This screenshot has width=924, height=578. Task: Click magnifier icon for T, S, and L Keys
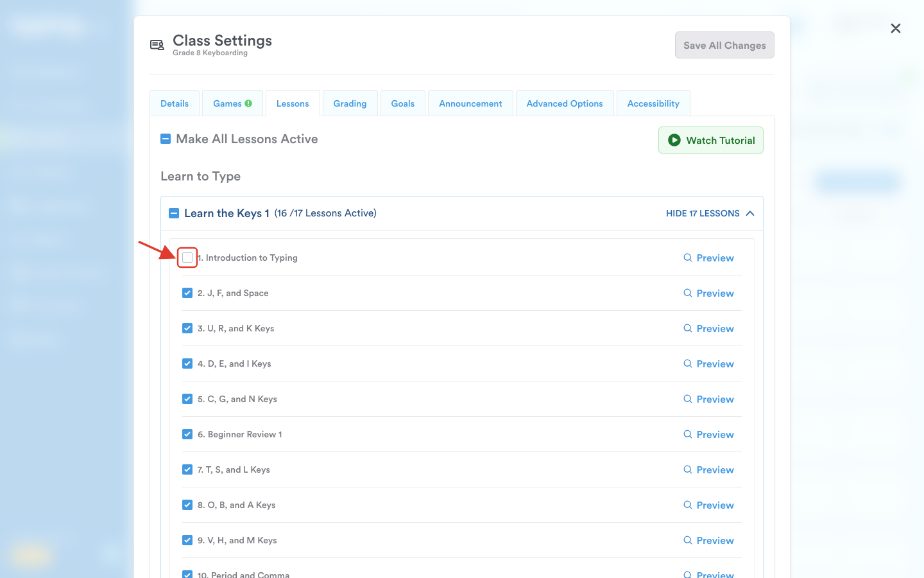coord(688,469)
